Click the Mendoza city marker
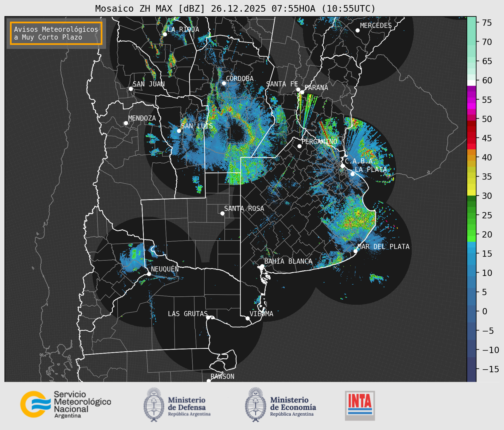 click(126, 123)
